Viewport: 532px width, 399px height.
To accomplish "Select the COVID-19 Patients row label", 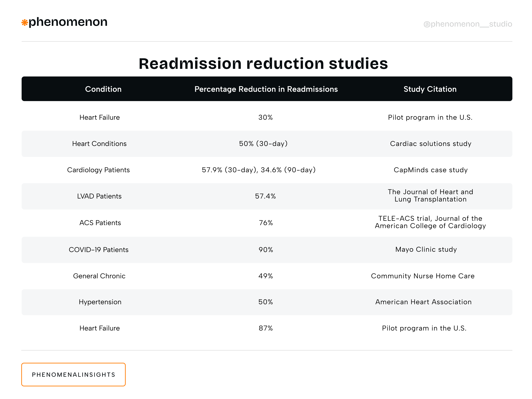I will tap(99, 250).
